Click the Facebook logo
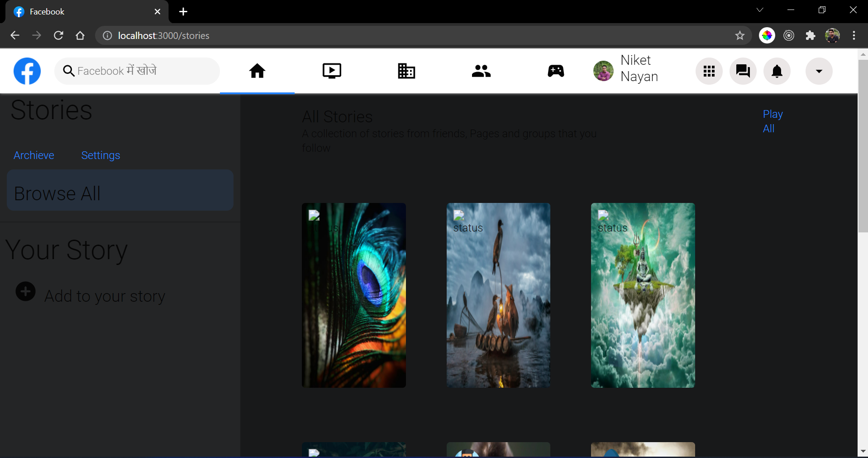The height and width of the screenshot is (458, 868). [x=27, y=71]
